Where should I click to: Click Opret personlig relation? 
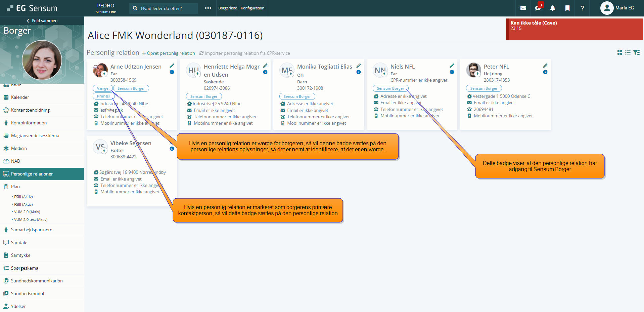(169, 53)
